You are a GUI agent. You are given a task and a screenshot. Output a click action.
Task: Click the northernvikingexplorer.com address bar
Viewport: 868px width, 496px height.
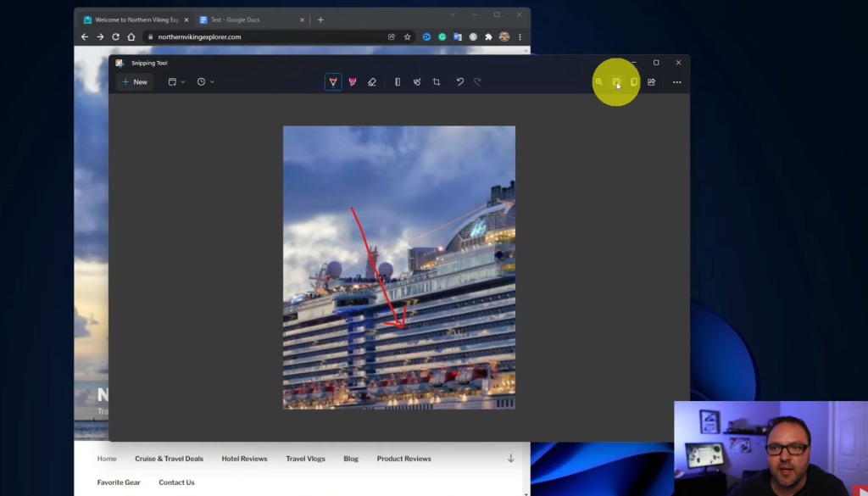point(254,37)
